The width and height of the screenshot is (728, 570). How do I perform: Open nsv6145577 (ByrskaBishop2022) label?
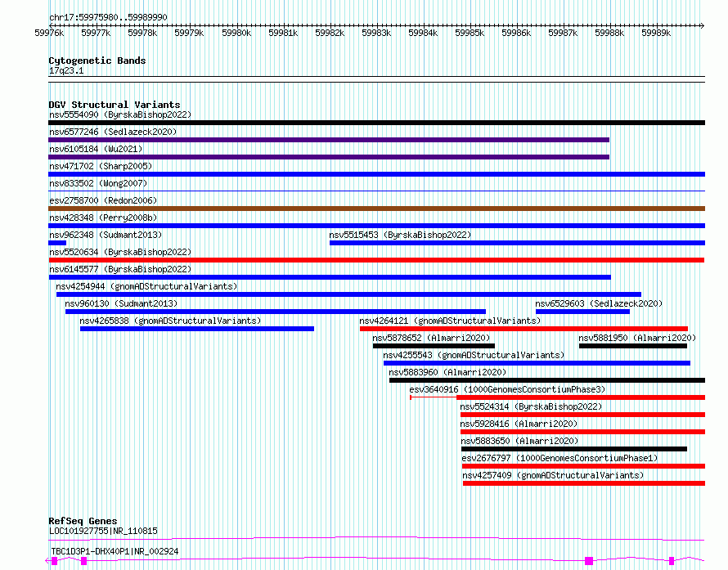point(120,269)
